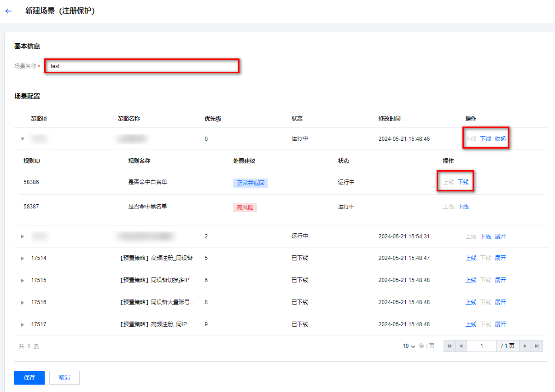The image size is (555, 392).
Task: Click the 保存 button
Action: 29,378
